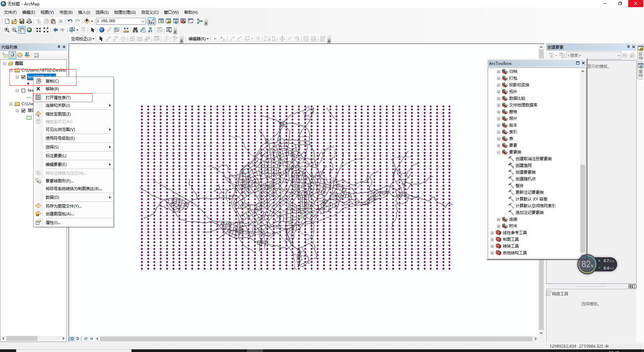Click List By Drawing Order icon
The image size is (644, 352).
[5, 55]
